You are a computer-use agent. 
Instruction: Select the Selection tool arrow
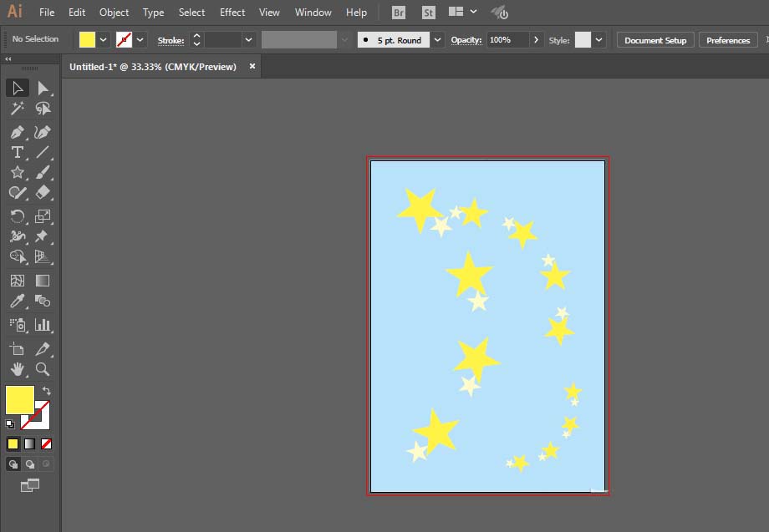click(x=18, y=89)
